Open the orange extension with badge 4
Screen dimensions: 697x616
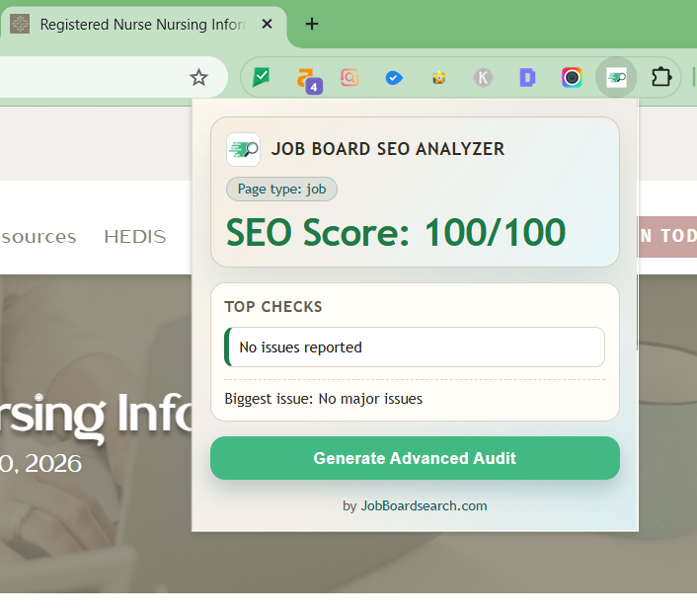[308, 80]
